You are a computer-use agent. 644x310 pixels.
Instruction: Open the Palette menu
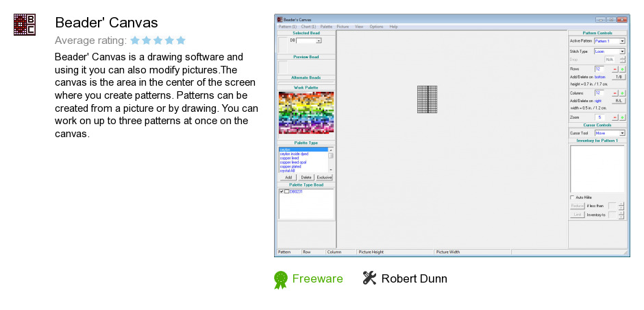coord(327,27)
